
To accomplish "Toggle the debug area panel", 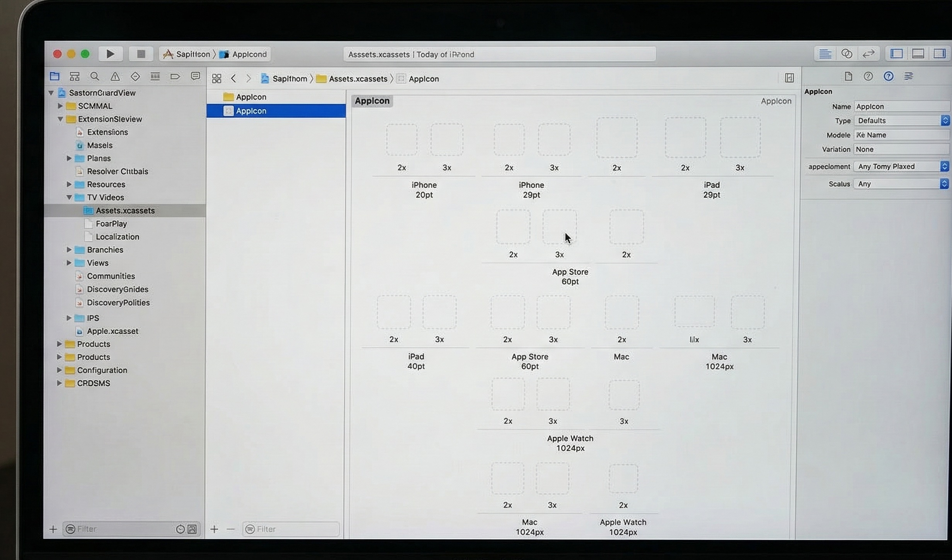I will pos(918,54).
